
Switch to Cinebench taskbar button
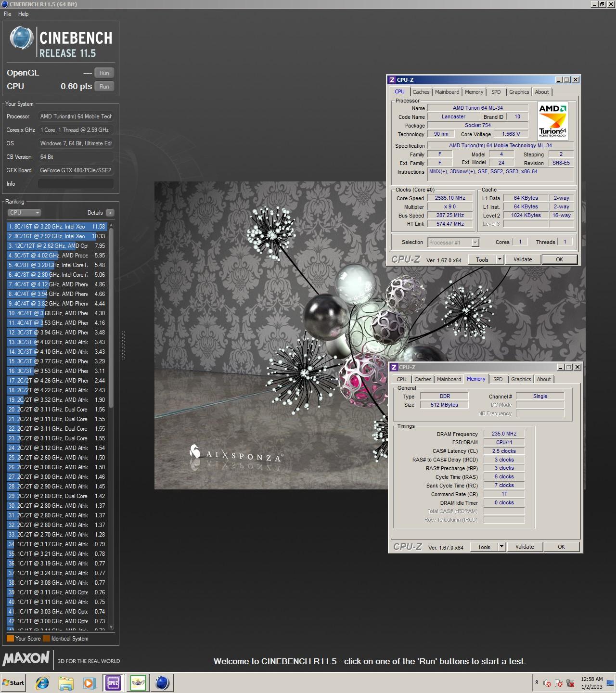click(162, 682)
